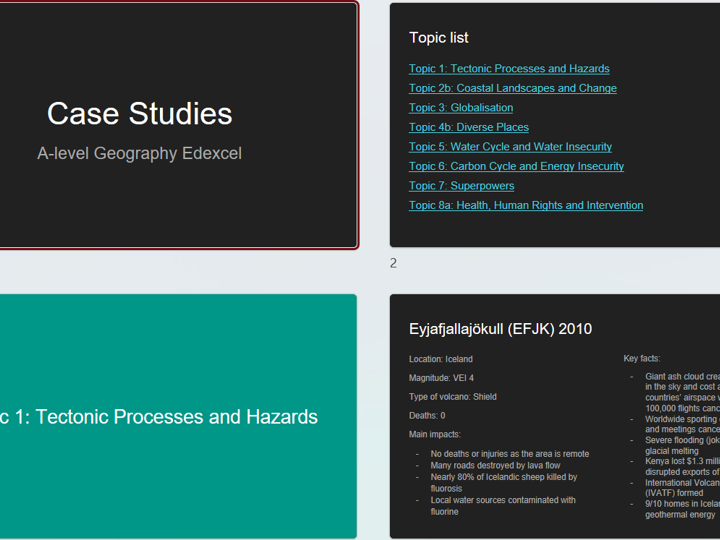Click the 'Type of volcano: Shield' line

[452, 397]
